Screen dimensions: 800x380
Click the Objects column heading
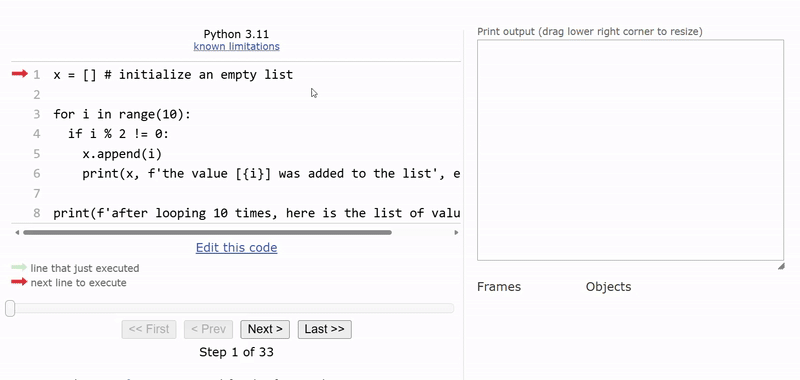click(x=608, y=287)
